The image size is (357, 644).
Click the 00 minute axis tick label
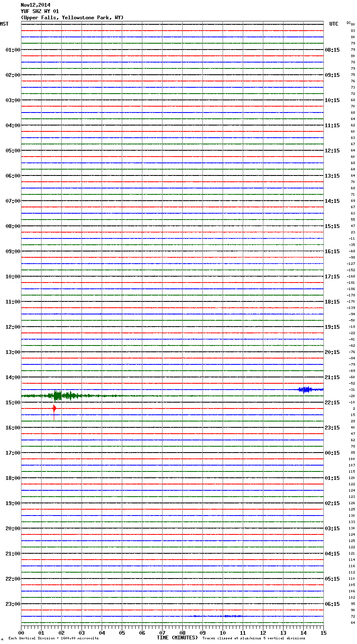(x=21, y=633)
